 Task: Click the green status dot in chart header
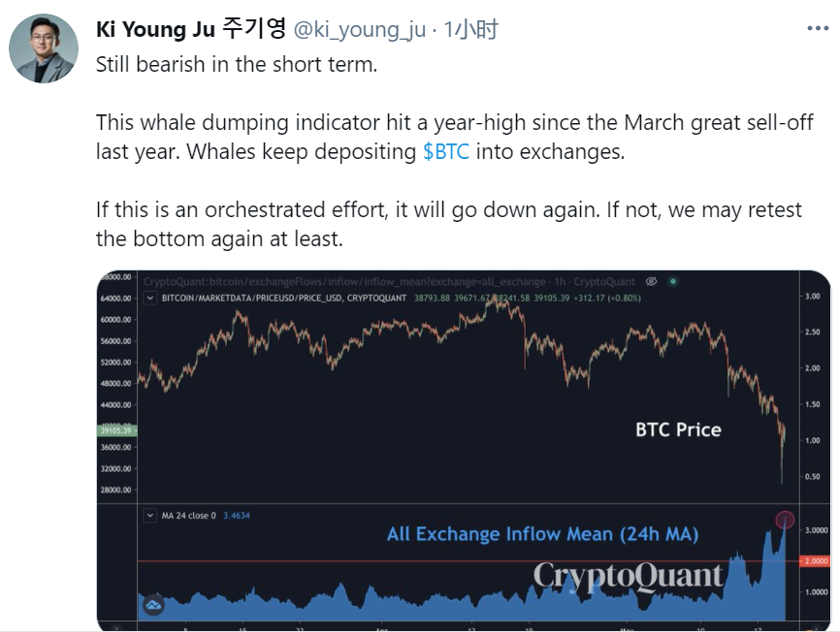(x=673, y=281)
